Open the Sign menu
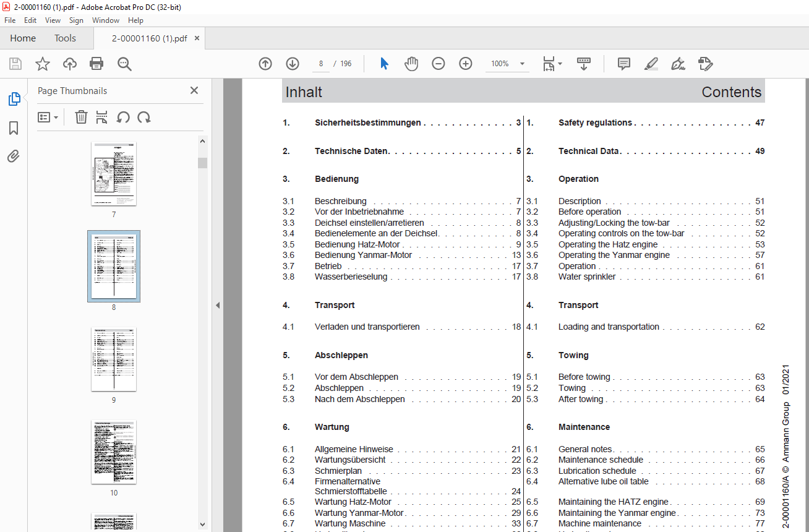The image size is (809, 532). [76, 20]
